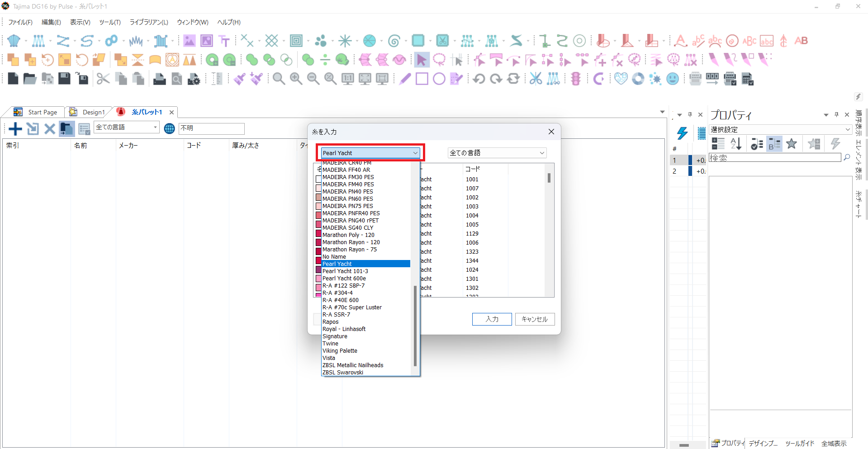The width and height of the screenshot is (868, 449).
Task: Open 全ての言語 dropdown in 糸を入力 dialog
Action: (x=497, y=153)
